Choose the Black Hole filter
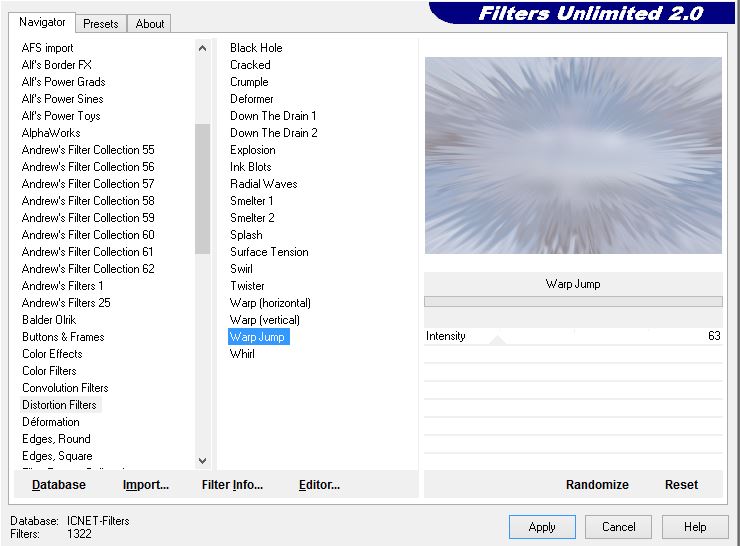740x546 pixels. 256,48
